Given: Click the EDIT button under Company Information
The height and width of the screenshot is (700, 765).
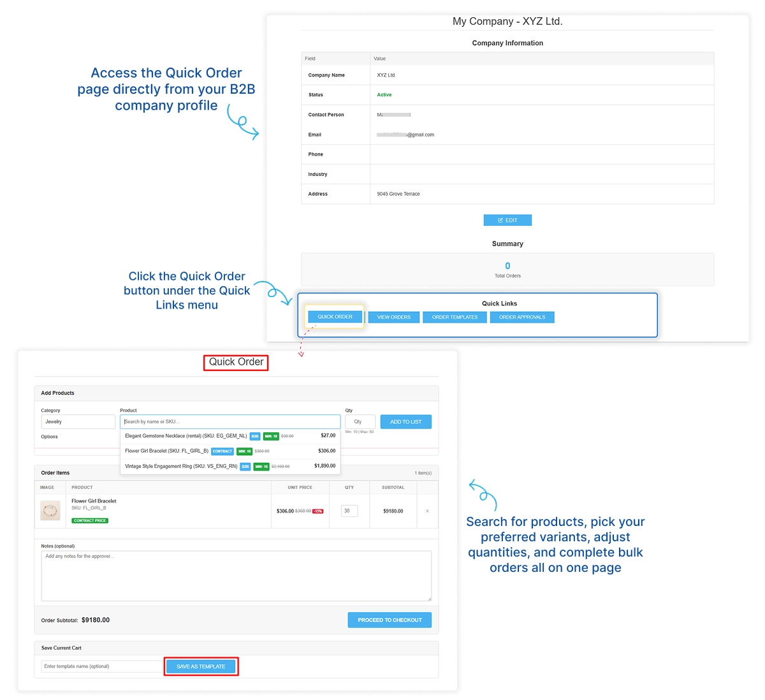Looking at the screenshot, I should pyautogui.click(x=507, y=220).
